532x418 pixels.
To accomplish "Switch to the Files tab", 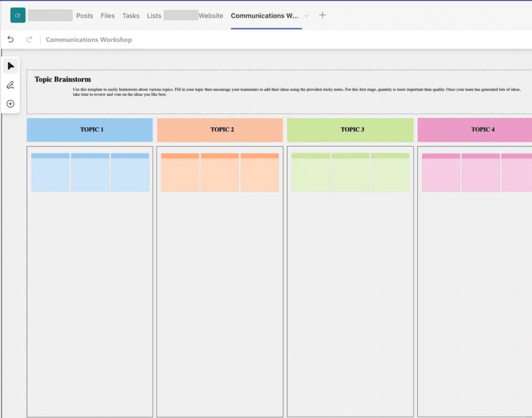I will tap(108, 16).
